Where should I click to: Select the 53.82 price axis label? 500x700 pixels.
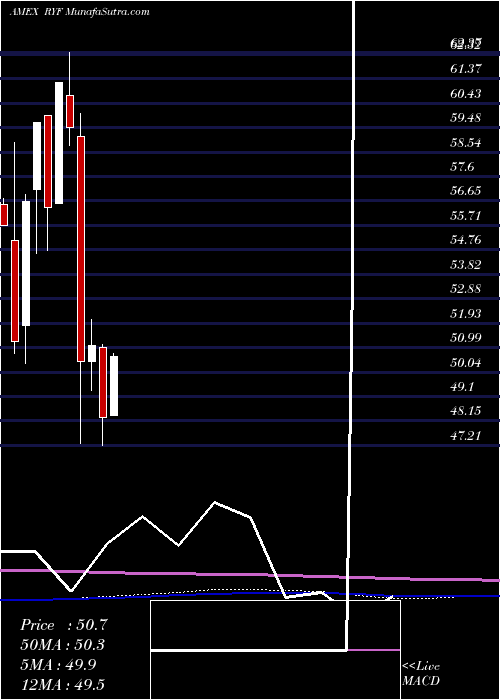tap(466, 265)
